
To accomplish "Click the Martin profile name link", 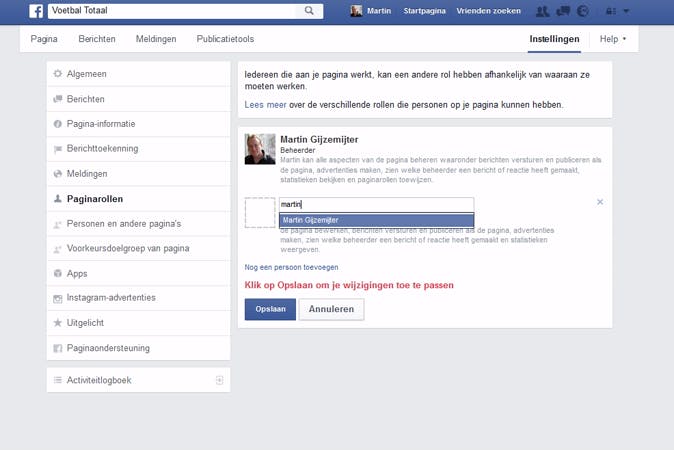I will coord(379,11).
